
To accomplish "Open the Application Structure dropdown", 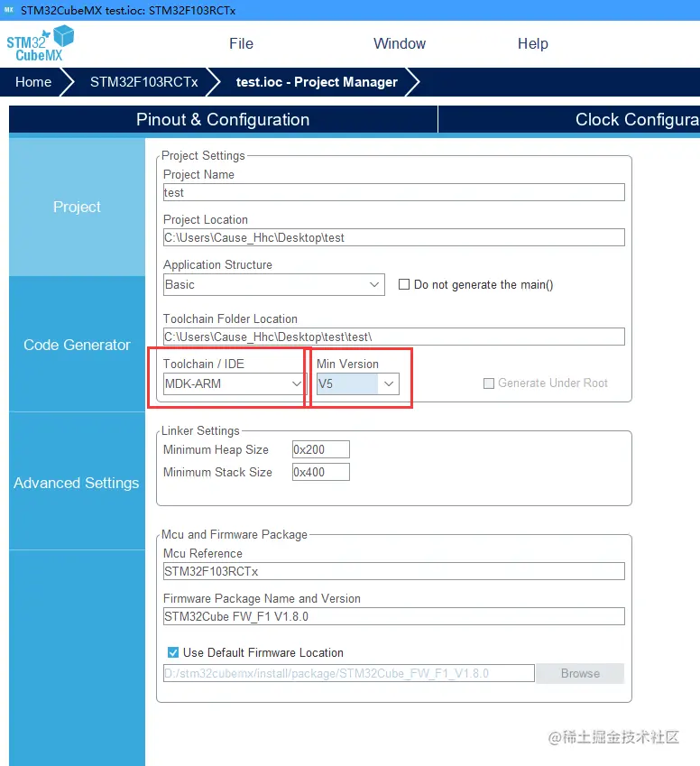I will [x=273, y=284].
